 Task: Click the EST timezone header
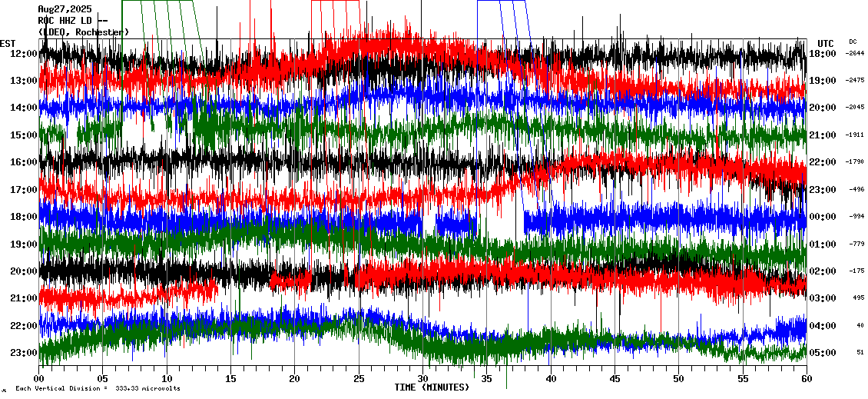pyautogui.click(x=8, y=43)
